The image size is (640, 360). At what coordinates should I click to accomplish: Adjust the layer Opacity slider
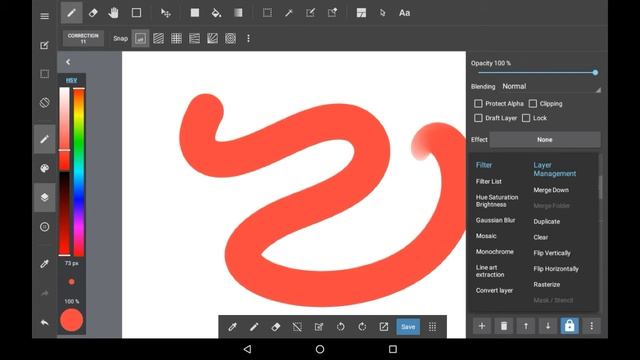point(536,73)
